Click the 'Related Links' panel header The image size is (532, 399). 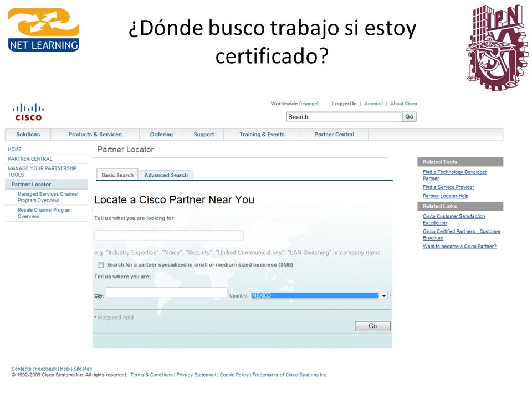461,206
